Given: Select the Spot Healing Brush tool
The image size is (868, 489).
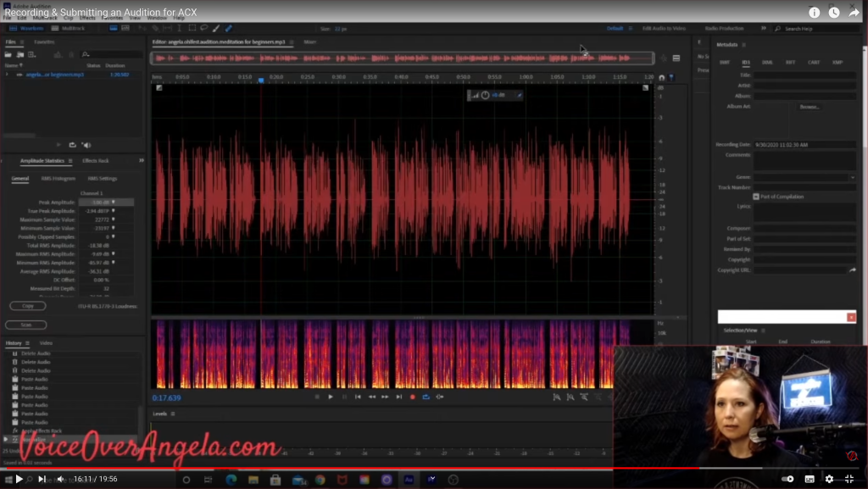Looking at the screenshot, I should coord(228,28).
